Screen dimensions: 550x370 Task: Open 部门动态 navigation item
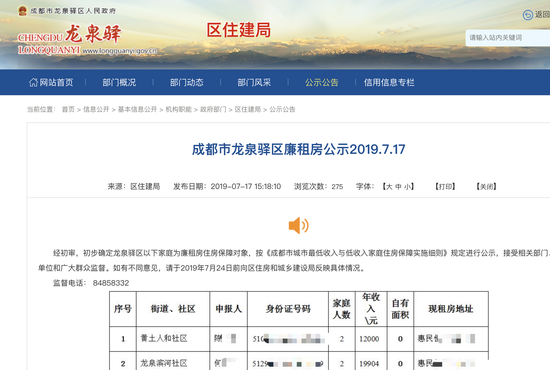[187, 82]
